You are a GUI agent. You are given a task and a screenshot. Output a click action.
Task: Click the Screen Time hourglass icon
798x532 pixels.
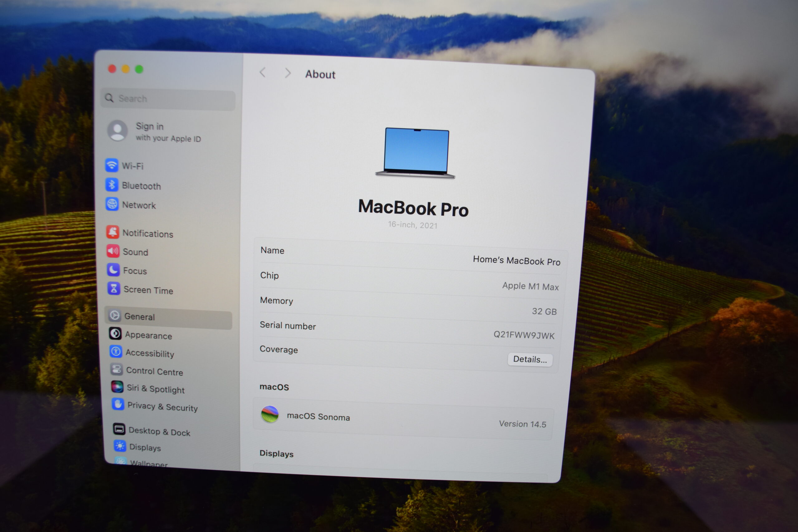(x=114, y=288)
